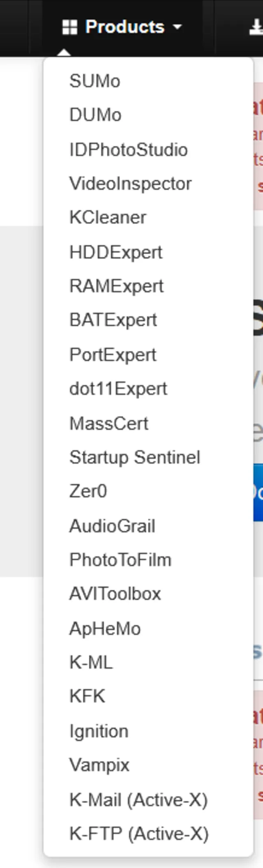
Task: Choose IDPhotoStudio in the list
Action: tap(129, 150)
